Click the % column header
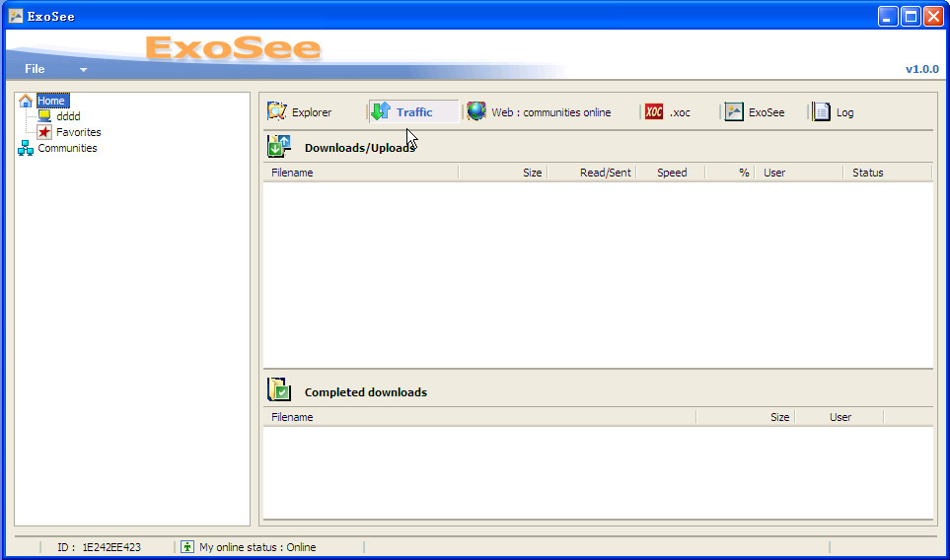950x560 pixels. (730, 173)
